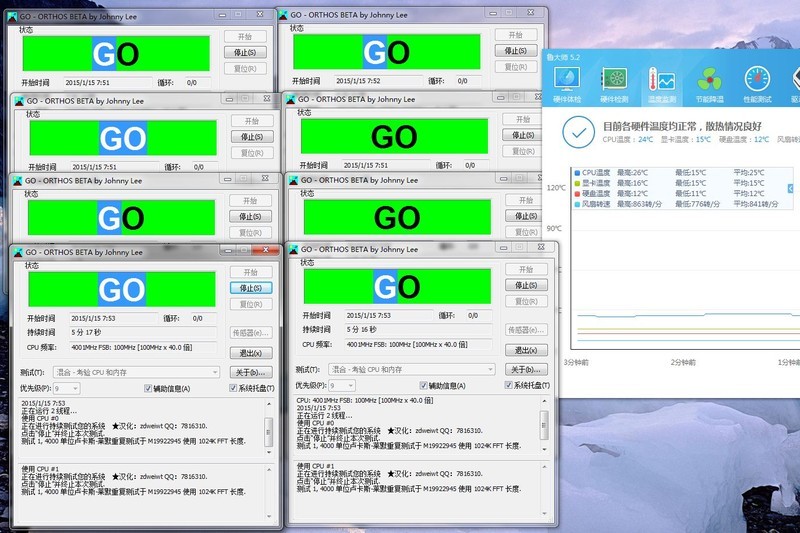Screen dimensions: 800x533
Task: Click 停止(S) in the top-left ORTHOS window
Action: tap(245, 52)
